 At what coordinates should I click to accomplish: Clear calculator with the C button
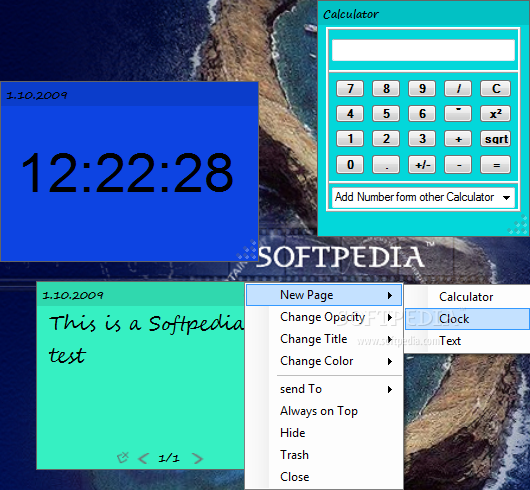point(496,89)
